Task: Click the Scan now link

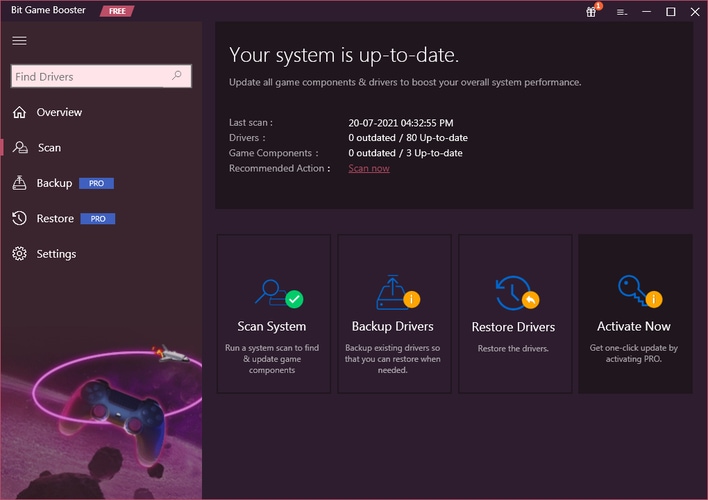Action: (x=369, y=168)
